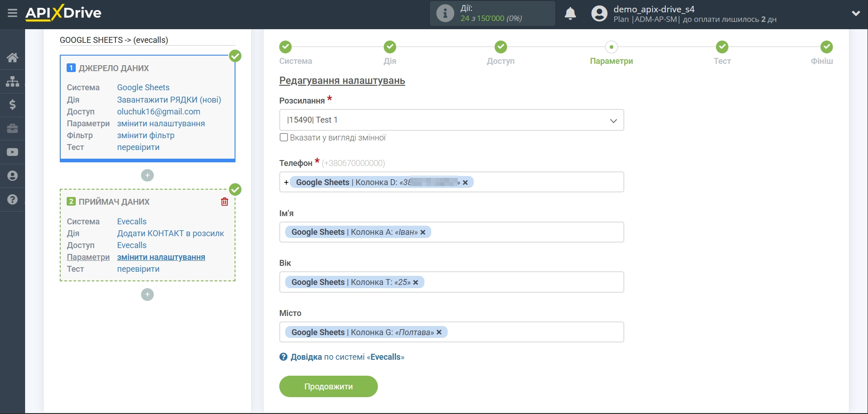Screen dimensions: 868x414
Task: Add step below the data receiver block
Action: click(x=147, y=295)
